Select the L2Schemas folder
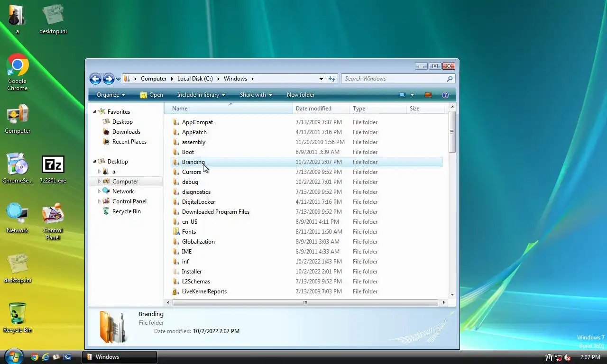This screenshot has width=607, height=364. tap(196, 282)
